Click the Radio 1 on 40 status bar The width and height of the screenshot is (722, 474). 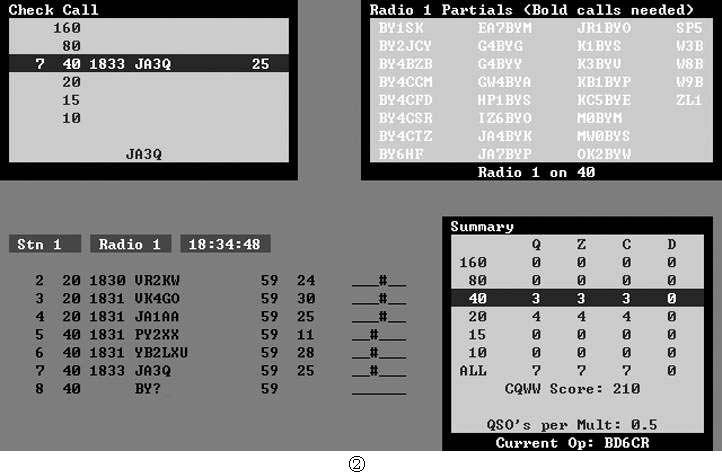pyautogui.click(x=537, y=172)
